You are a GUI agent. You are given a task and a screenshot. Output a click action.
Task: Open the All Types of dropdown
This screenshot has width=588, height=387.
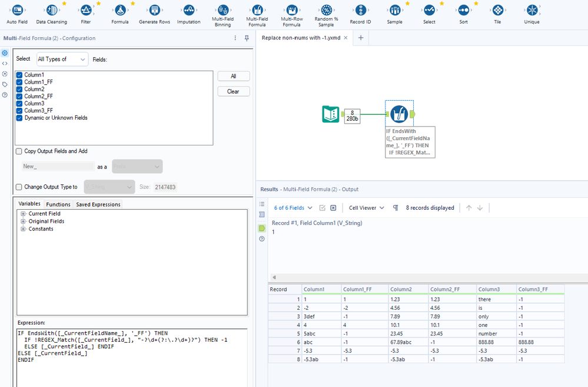(62, 59)
